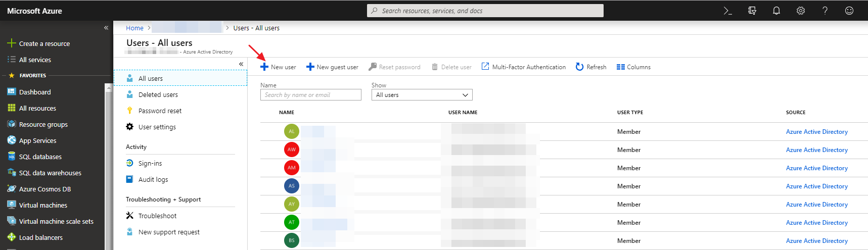
Task: Click the AL user avatar
Action: pyautogui.click(x=292, y=132)
